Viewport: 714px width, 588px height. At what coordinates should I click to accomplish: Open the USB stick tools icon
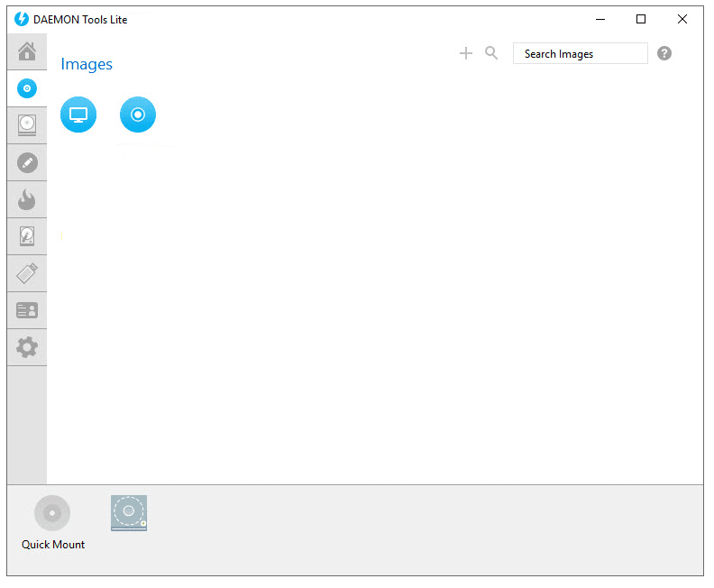pyautogui.click(x=27, y=273)
